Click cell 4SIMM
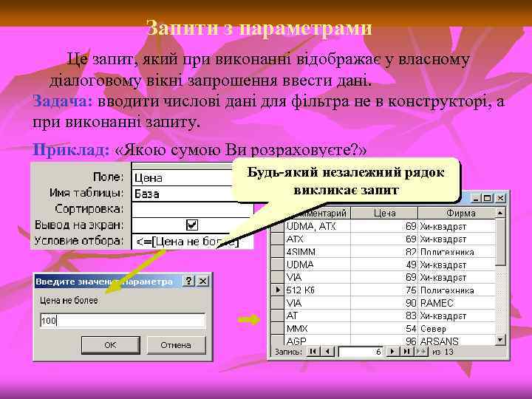This screenshot has width=532, height=399. (x=318, y=252)
